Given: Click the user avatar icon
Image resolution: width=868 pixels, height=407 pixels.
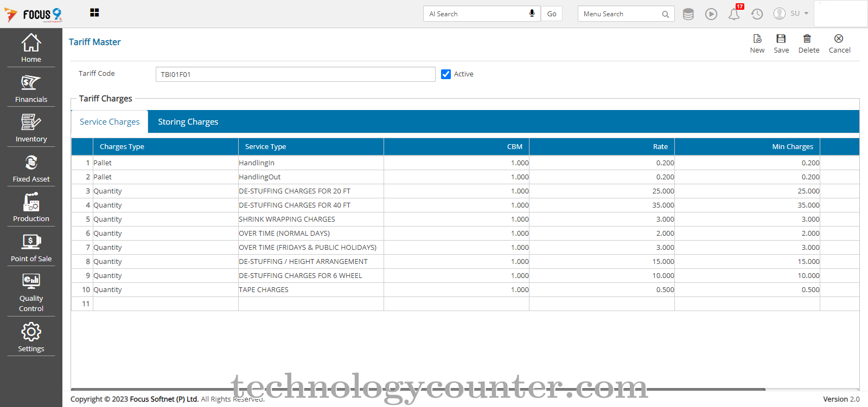Looking at the screenshot, I should pyautogui.click(x=780, y=14).
